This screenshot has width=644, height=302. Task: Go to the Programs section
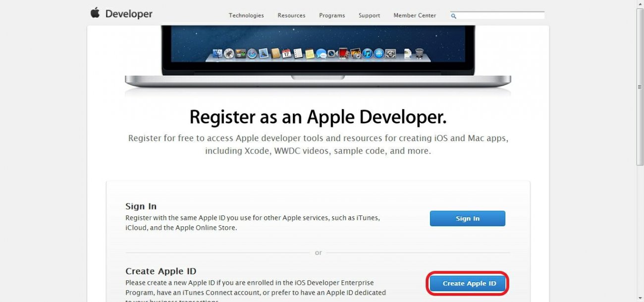332,15
